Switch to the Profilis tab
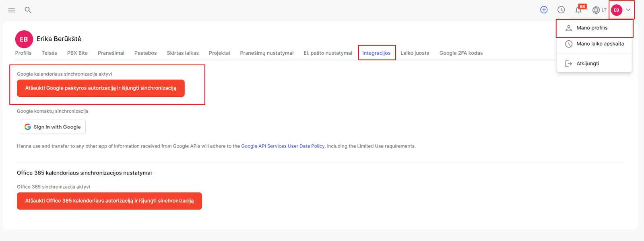The image size is (644, 241). click(23, 53)
